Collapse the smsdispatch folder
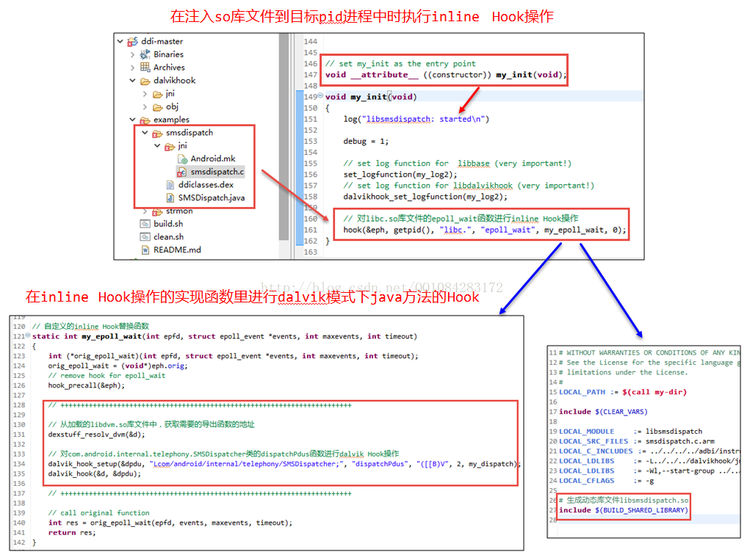This screenshot has width=750, height=560. (x=145, y=132)
